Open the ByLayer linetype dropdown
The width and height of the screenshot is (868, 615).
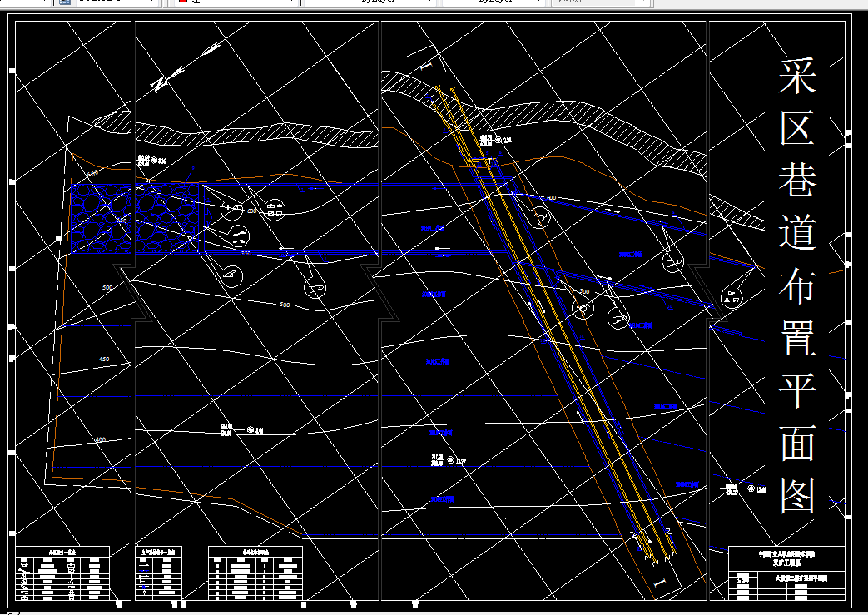click(370, 2)
